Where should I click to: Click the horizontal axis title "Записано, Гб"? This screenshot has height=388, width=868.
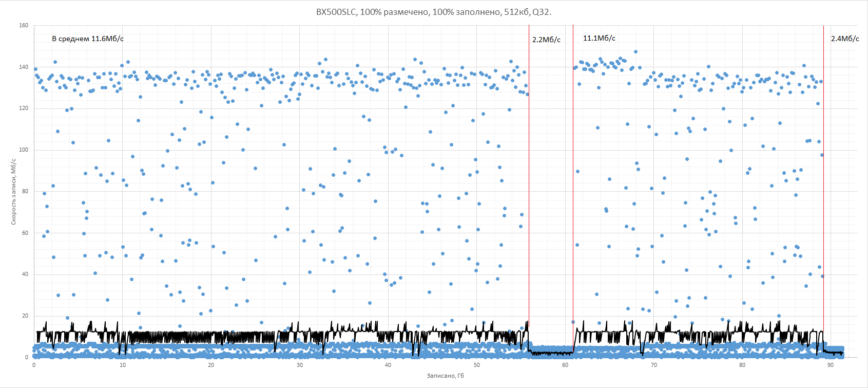pos(445,376)
